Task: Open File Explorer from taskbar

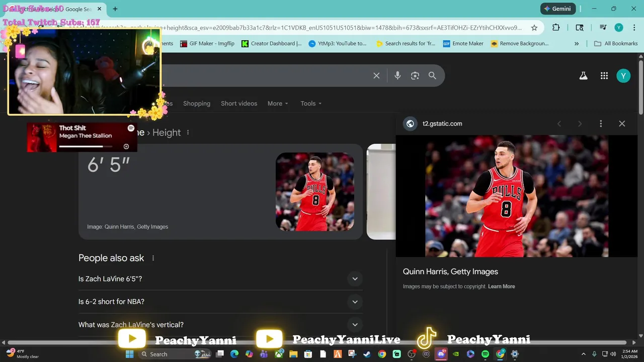Action: click(x=293, y=354)
